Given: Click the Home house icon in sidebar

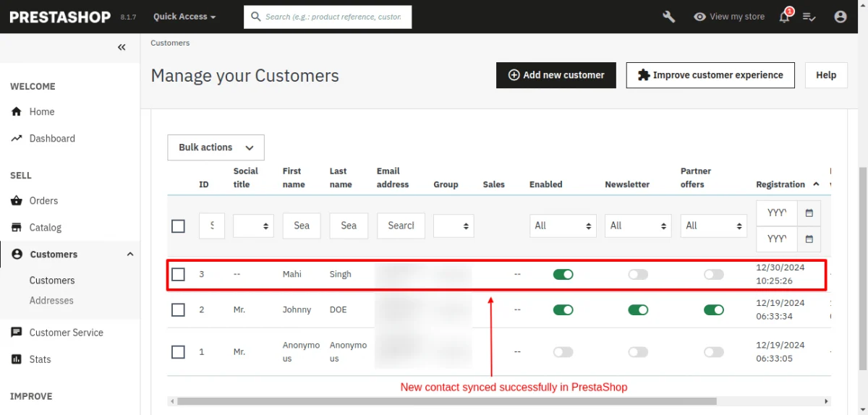Looking at the screenshot, I should (x=17, y=111).
